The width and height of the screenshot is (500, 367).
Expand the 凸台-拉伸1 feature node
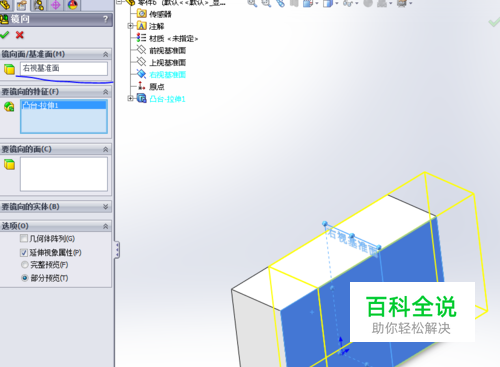(x=131, y=98)
